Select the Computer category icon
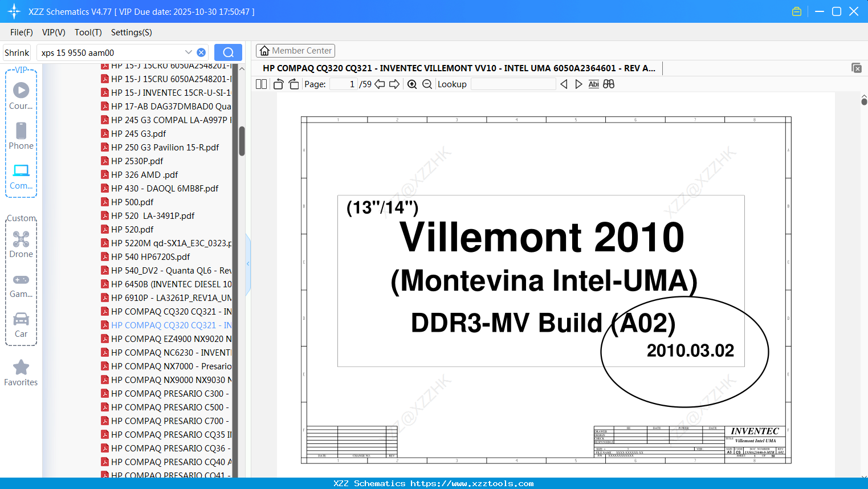Image resolution: width=868 pixels, height=489 pixels. [x=21, y=170]
